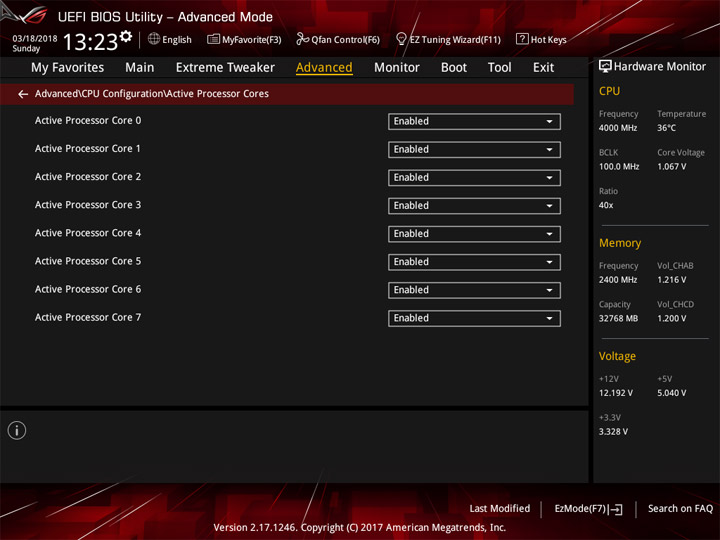Screen dimensions: 720x540
Task: Click the Active Processor Core 2 label
Action: [x=88, y=177]
